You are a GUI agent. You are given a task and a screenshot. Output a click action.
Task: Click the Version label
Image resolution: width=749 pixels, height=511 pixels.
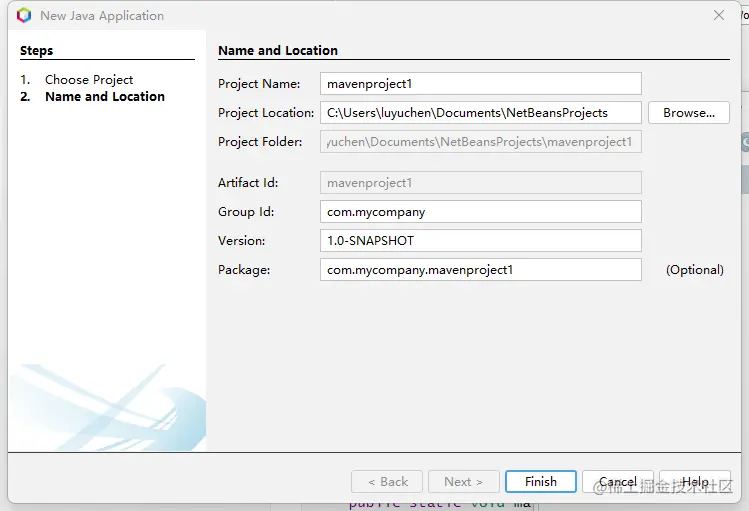(242, 241)
